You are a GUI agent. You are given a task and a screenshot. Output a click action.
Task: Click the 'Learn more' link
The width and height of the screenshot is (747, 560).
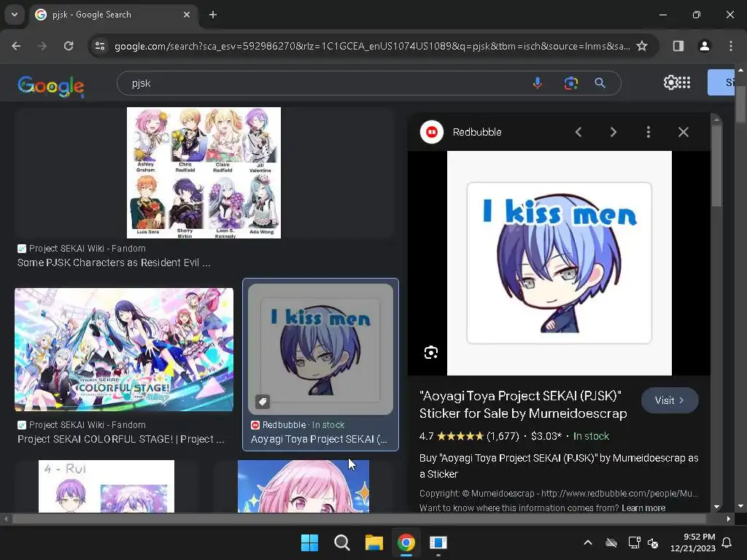pos(643,508)
